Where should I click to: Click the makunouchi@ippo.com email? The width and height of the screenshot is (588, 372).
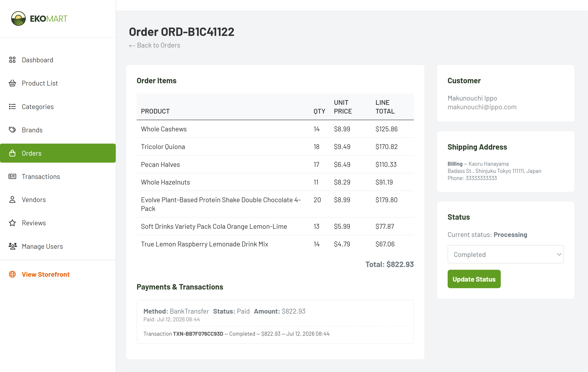pos(482,107)
